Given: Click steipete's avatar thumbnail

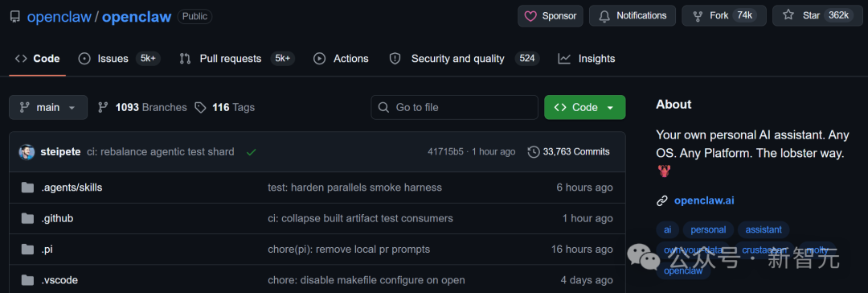Looking at the screenshot, I should 27,152.
